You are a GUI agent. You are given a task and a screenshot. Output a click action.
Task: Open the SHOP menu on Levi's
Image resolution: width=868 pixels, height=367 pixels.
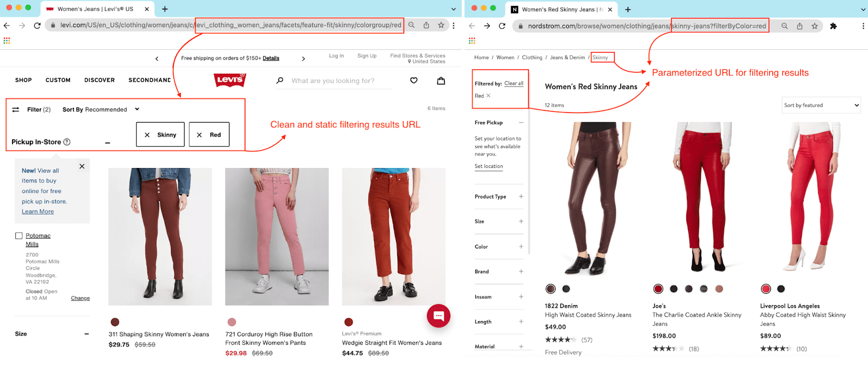[x=23, y=80]
